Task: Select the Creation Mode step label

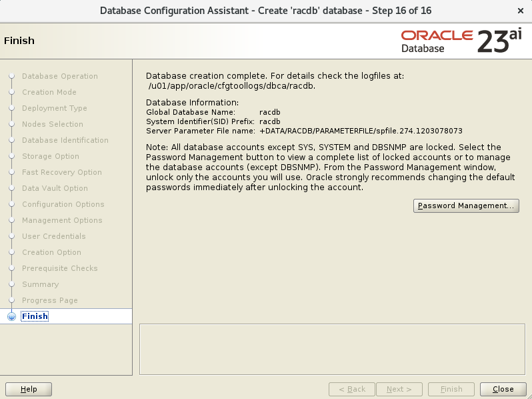Action: click(x=49, y=92)
